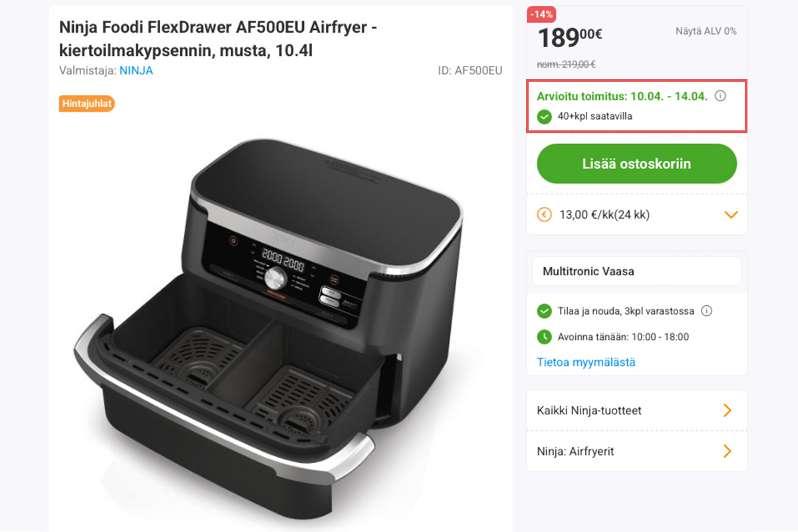Open the Multitronic Vaasa store selector
Viewport: 798px width, 532px height.
637,271
